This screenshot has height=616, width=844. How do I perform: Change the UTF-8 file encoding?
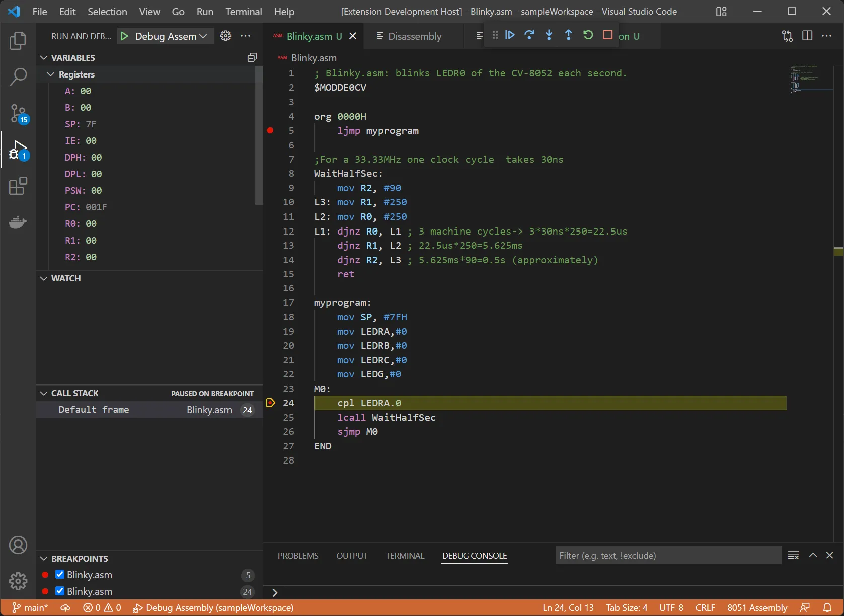pos(671,608)
